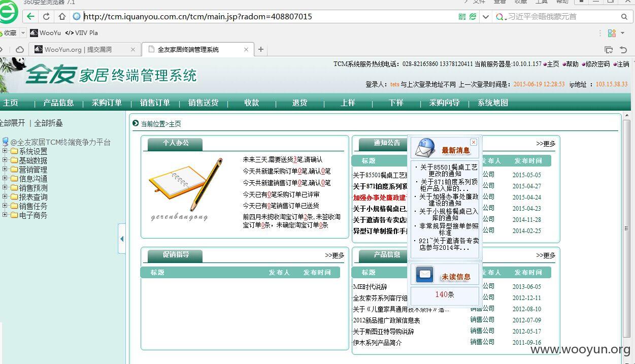Click 全部展开 expand all
Viewport: 635px width, 364px height.
point(12,123)
